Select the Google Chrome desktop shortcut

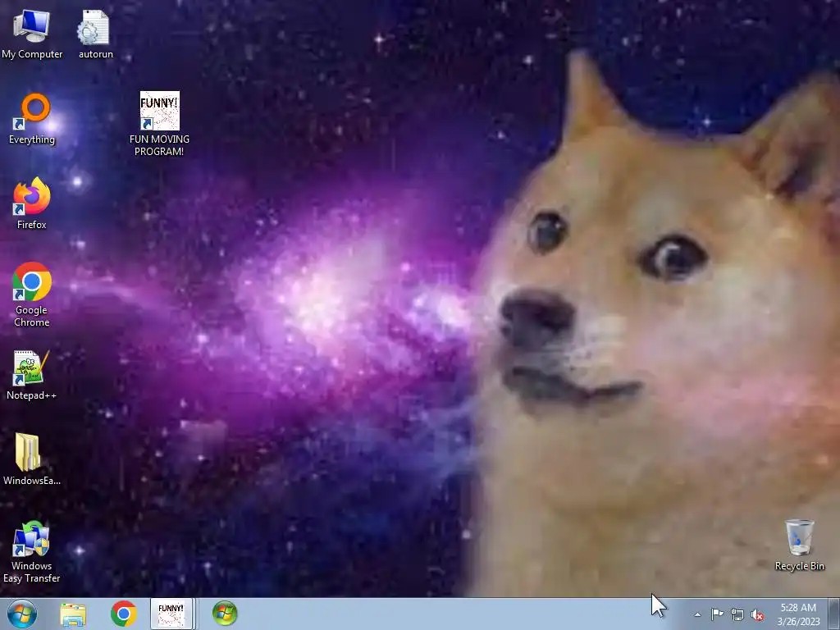pos(32,294)
